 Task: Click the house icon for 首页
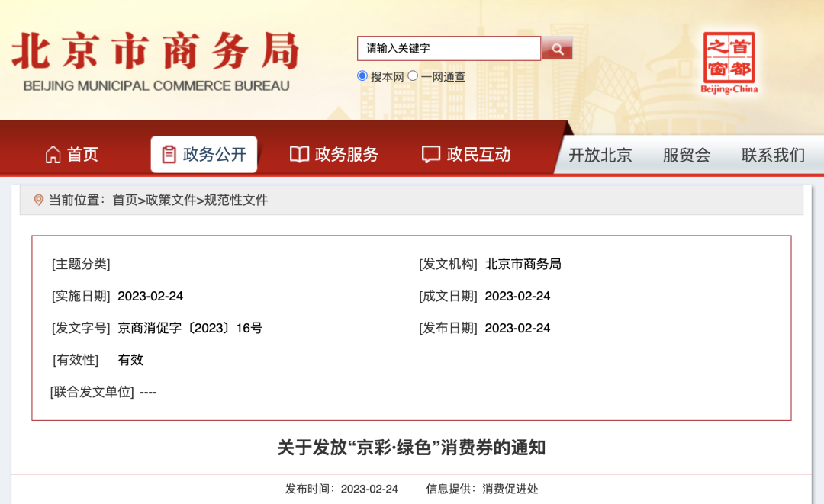(53, 155)
